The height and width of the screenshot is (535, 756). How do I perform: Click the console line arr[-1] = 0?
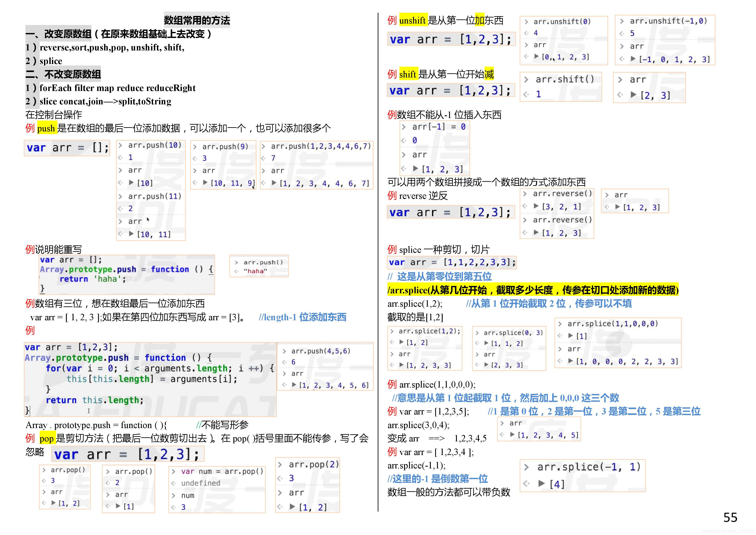click(439, 127)
